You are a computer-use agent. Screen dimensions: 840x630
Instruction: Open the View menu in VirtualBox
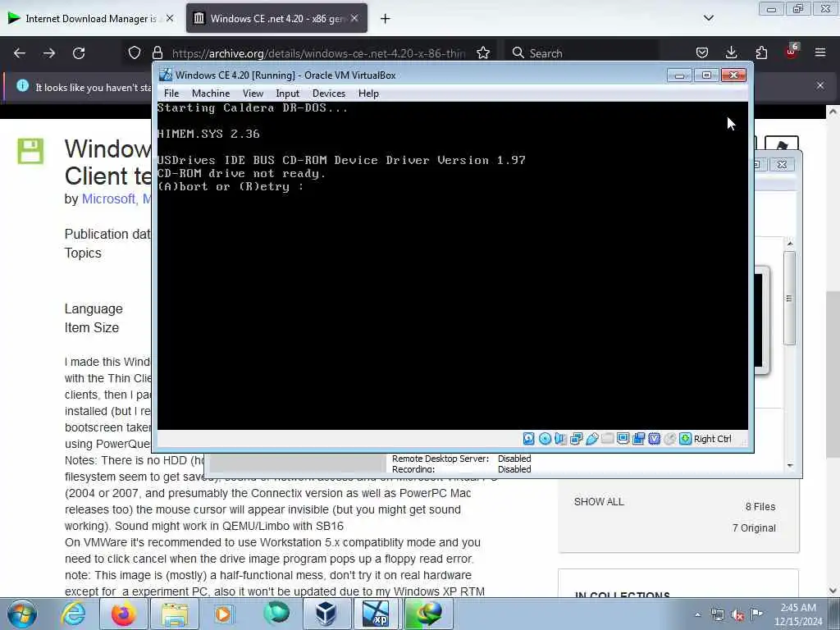tap(253, 94)
